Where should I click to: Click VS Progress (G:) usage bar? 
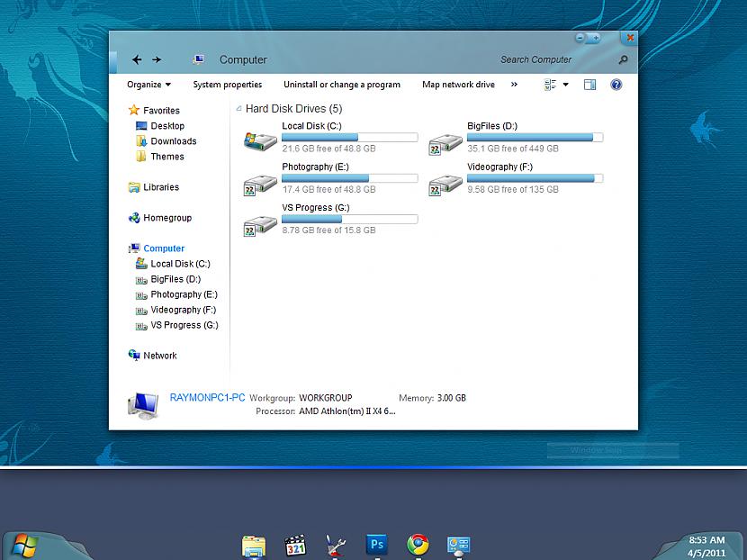click(350, 219)
